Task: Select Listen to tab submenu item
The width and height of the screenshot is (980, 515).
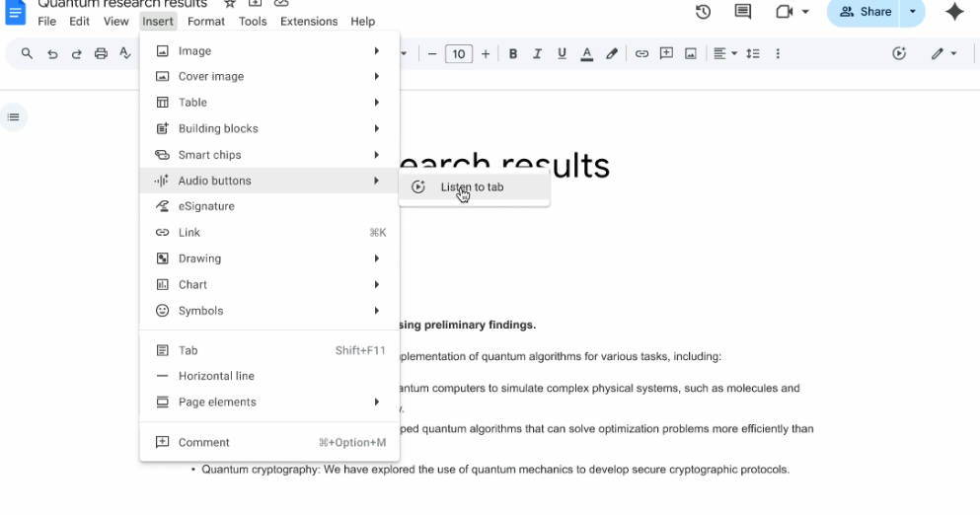Action: tap(472, 187)
